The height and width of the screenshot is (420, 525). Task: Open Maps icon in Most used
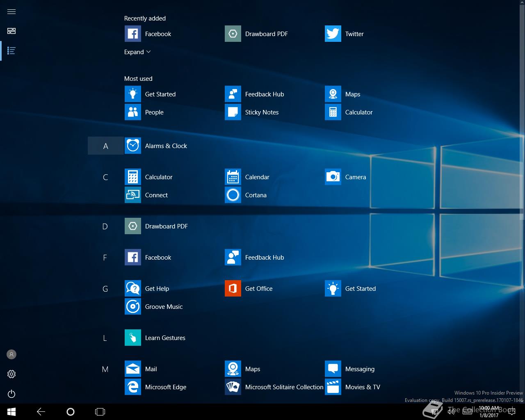(x=333, y=94)
